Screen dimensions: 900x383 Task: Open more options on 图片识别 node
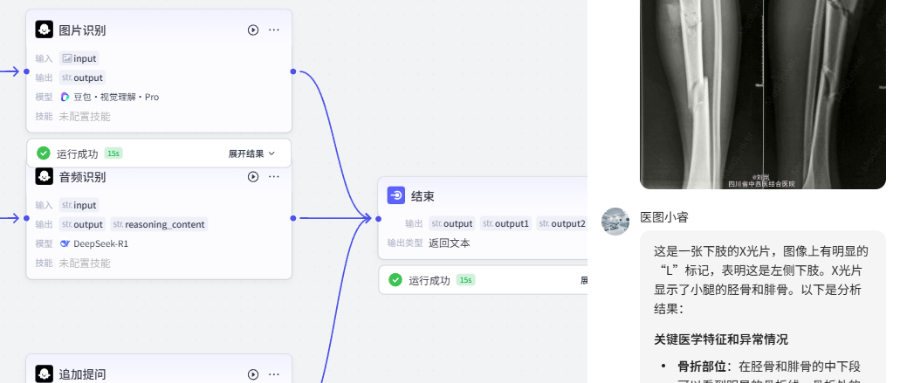point(274,30)
